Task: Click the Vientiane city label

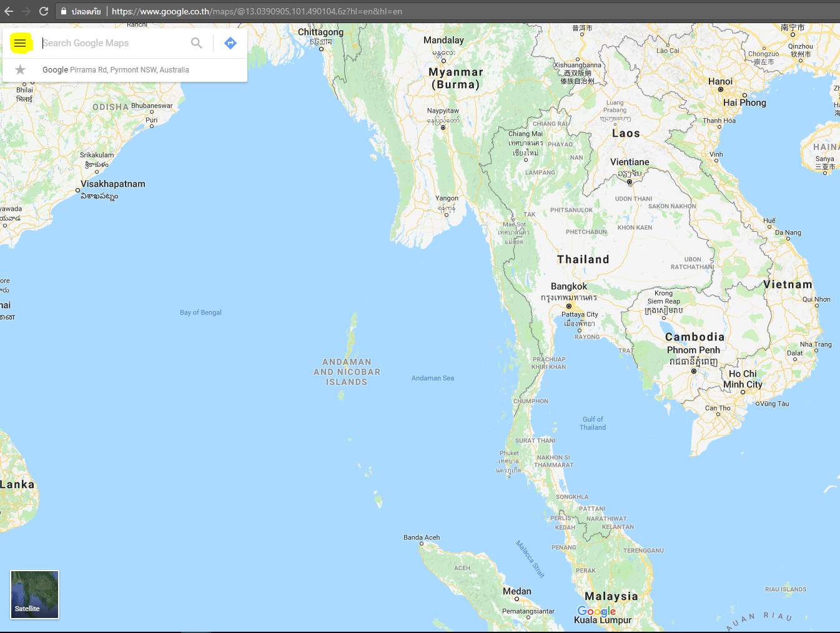Action: pyautogui.click(x=630, y=162)
